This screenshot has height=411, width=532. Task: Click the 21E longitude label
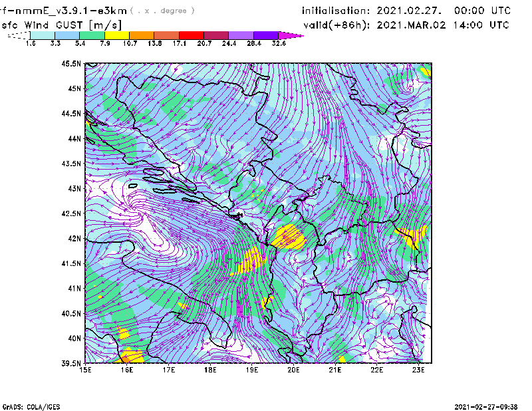tap(335, 370)
